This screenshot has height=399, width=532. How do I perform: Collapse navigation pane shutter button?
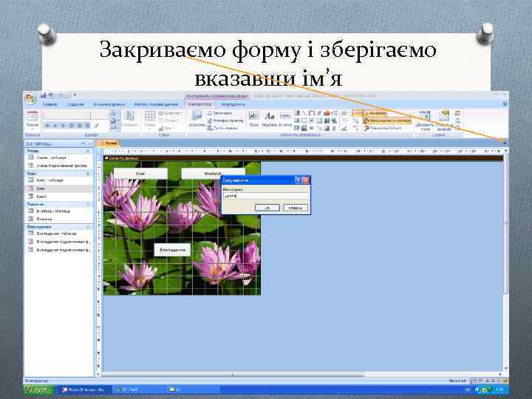click(89, 143)
